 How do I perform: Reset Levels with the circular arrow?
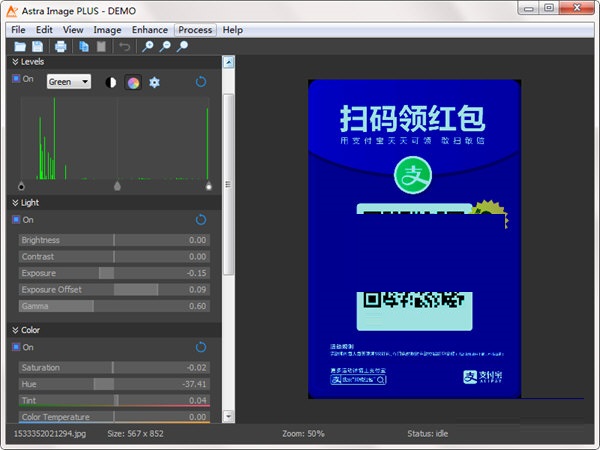tap(201, 82)
